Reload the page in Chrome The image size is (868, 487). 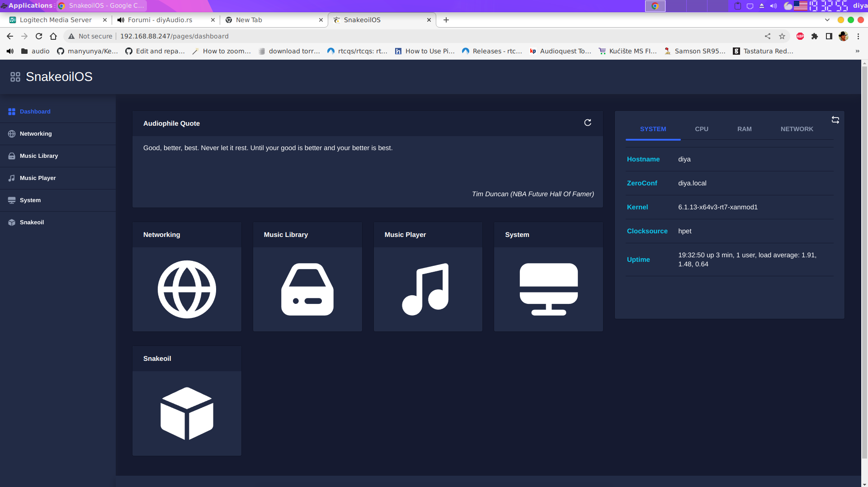click(x=39, y=36)
